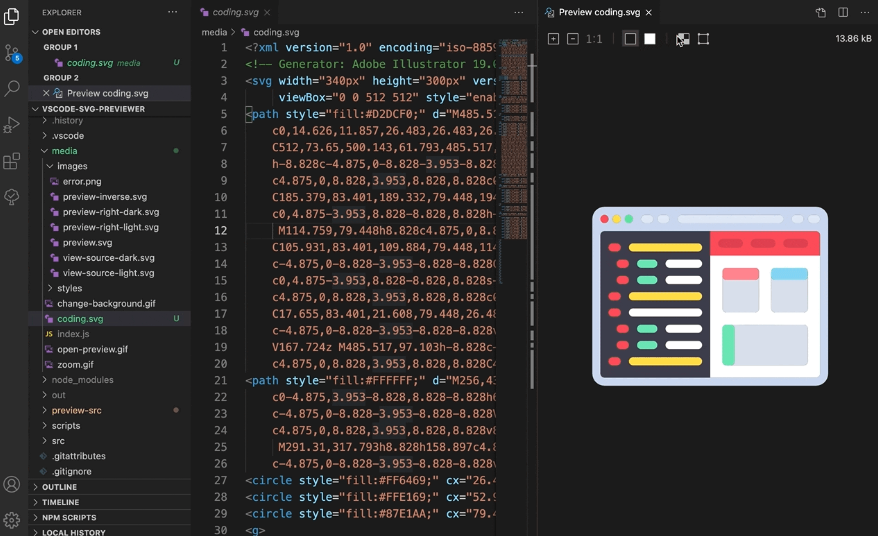Select coding.svg in media folder
Image resolution: width=878 pixels, height=536 pixels.
pyautogui.click(x=109, y=319)
